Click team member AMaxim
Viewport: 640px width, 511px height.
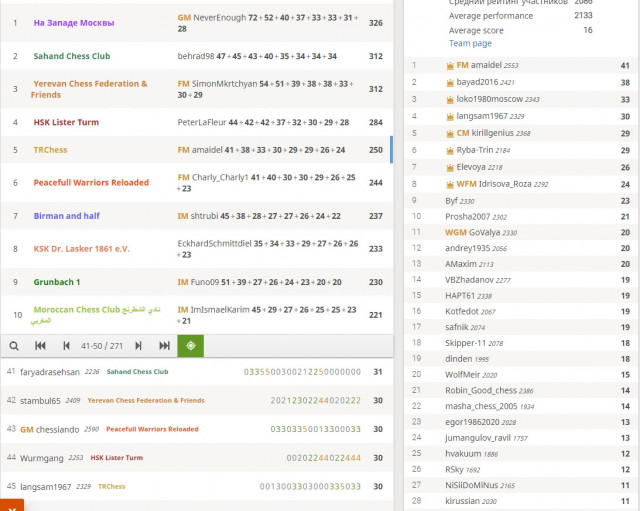coord(461,264)
